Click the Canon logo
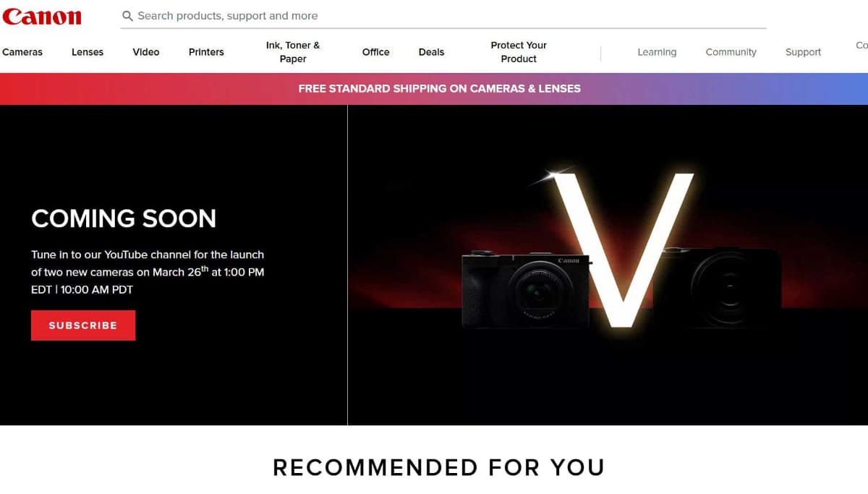The width and height of the screenshot is (868, 494). (42, 16)
